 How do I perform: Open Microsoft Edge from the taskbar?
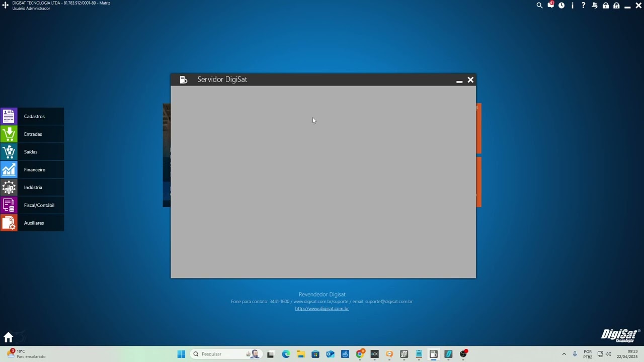pos(286,354)
